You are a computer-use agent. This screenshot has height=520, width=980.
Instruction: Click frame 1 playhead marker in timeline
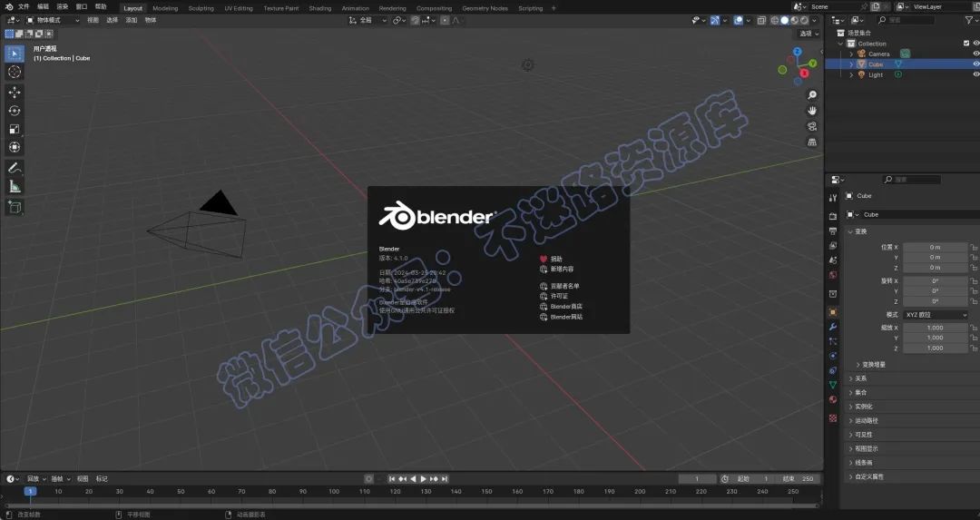tap(30, 491)
